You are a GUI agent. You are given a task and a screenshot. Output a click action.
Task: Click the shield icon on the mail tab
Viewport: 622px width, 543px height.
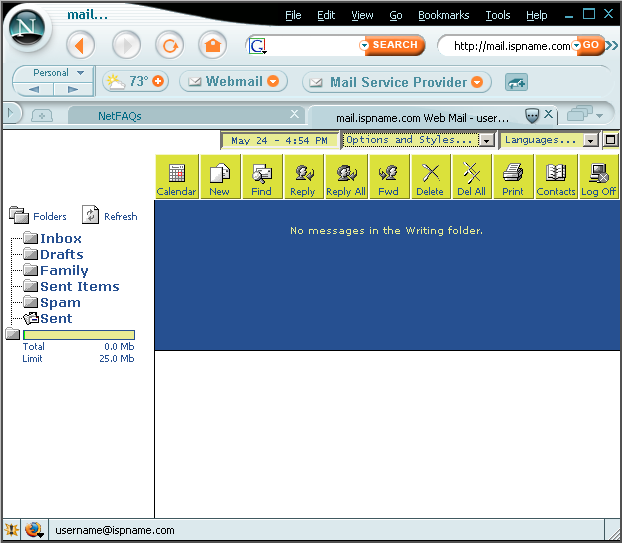tap(532, 115)
